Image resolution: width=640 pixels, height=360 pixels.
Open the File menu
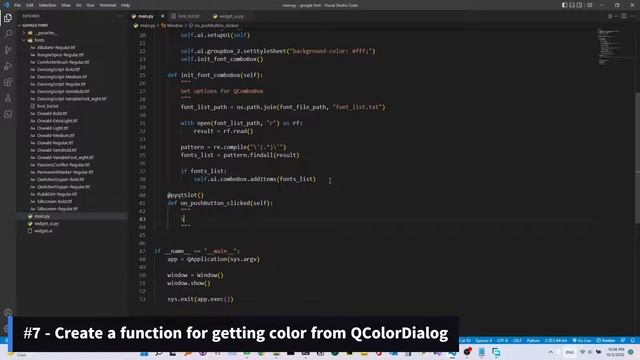[x=18, y=5]
